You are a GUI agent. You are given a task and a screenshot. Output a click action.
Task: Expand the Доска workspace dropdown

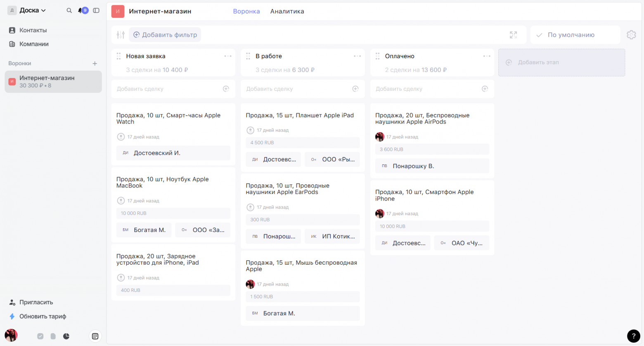(x=32, y=10)
